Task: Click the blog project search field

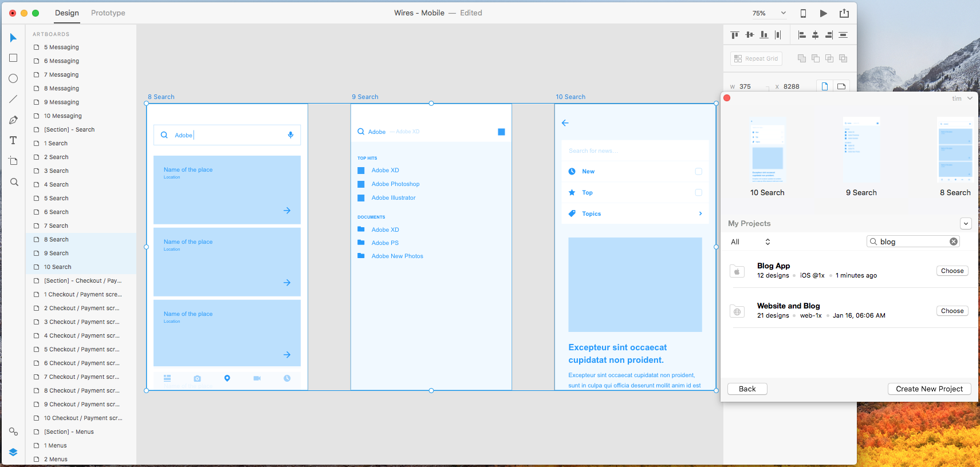Action: tap(913, 242)
